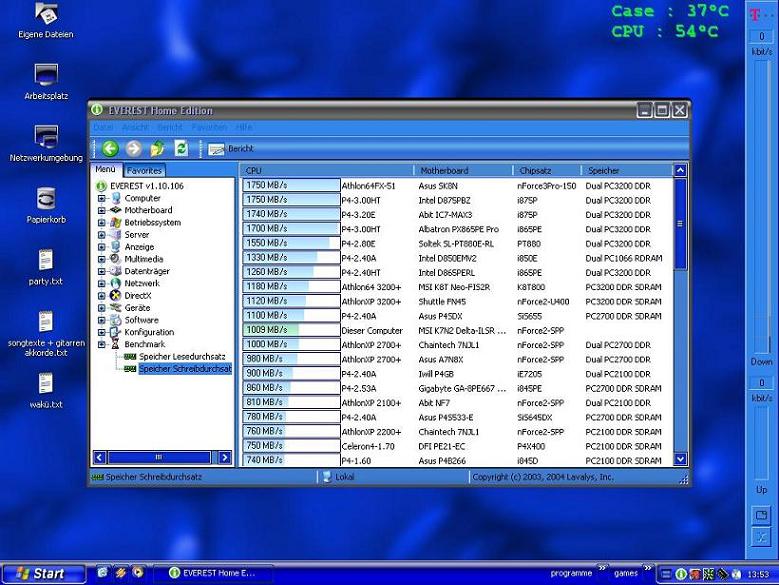Sort by the CPU column header

tap(328, 170)
